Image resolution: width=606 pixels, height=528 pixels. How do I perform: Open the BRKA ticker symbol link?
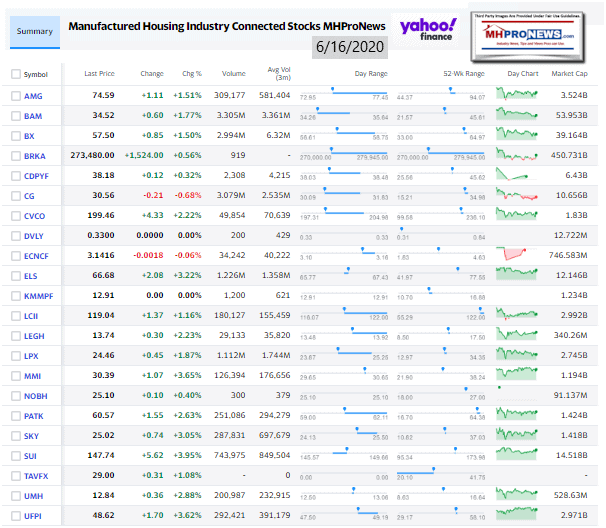click(x=36, y=155)
